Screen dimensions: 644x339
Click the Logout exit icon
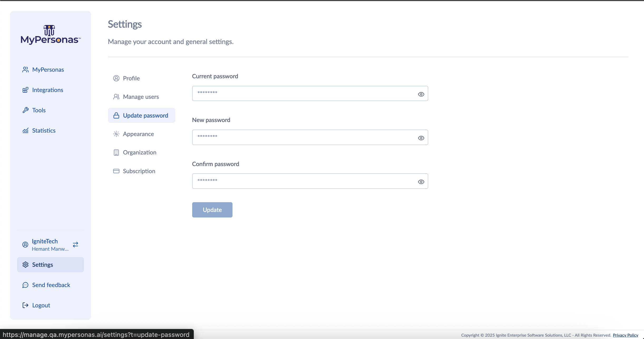[x=25, y=305]
